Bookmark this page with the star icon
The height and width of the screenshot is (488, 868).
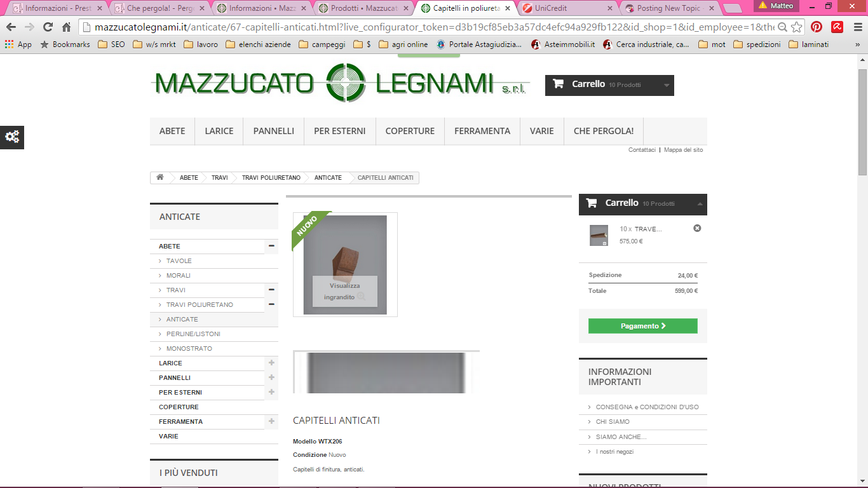[796, 27]
